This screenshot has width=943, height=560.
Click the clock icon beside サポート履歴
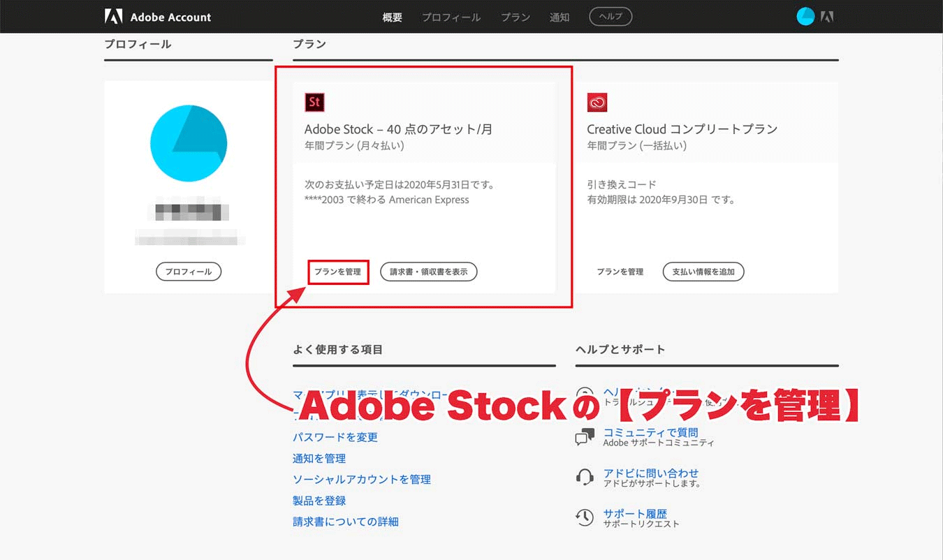[585, 517]
